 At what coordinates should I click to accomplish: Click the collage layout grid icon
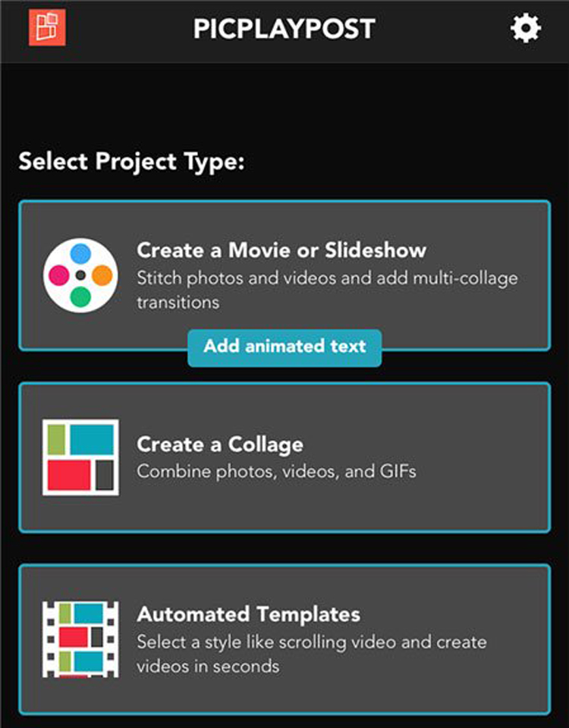click(80, 457)
